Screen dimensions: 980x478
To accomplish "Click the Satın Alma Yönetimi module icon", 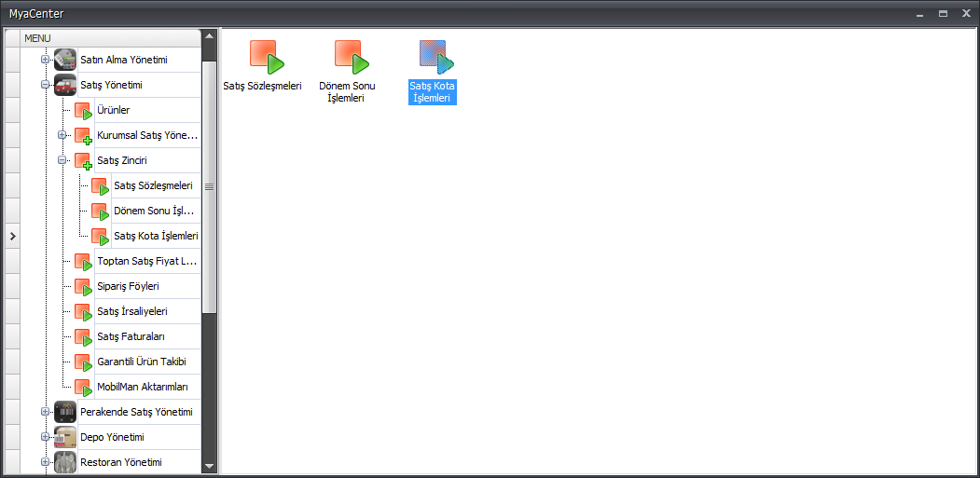I will coord(65,60).
